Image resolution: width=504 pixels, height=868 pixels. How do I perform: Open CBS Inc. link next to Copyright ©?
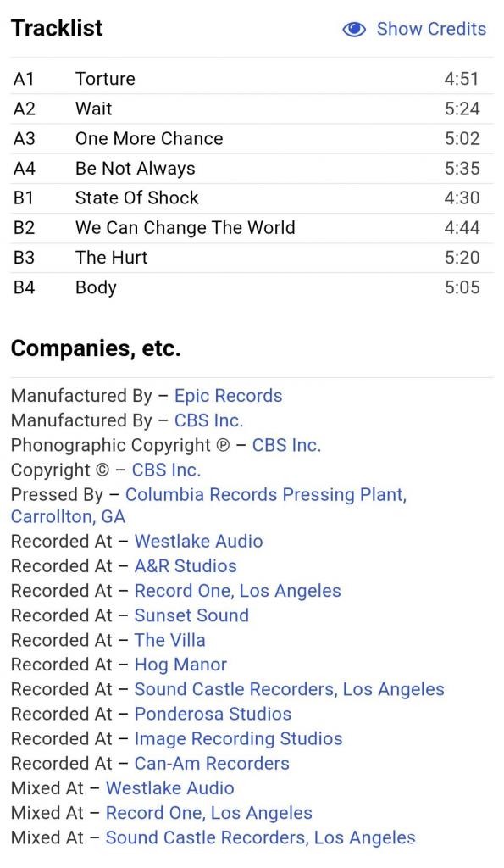[x=166, y=470]
